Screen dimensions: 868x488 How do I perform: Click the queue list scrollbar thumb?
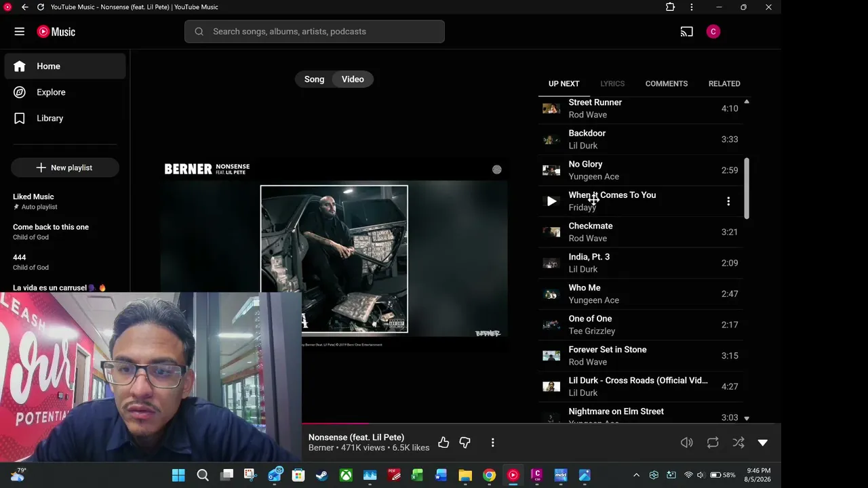pyautogui.click(x=747, y=188)
